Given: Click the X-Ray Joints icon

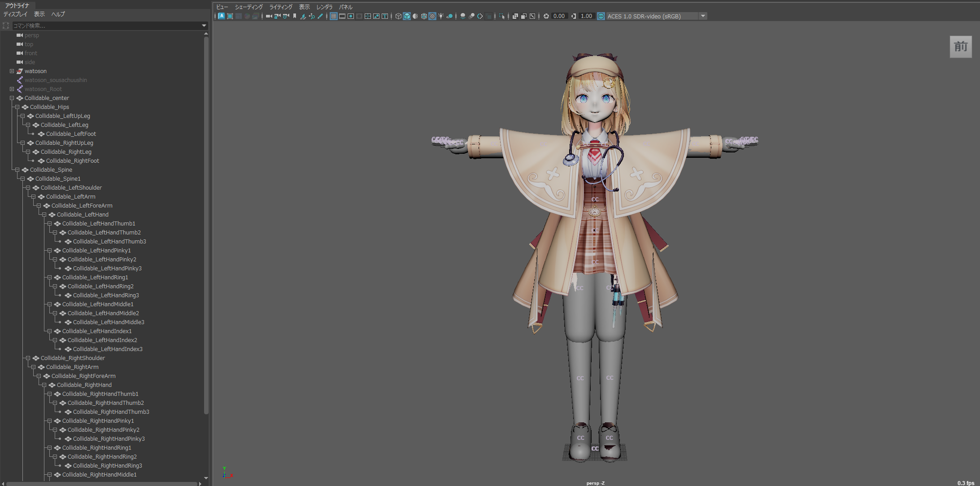Looking at the screenshot, I should tap(532, 16).
